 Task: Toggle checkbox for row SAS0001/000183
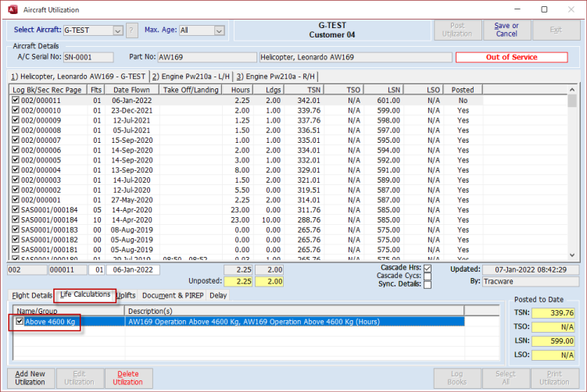point(16,230)
